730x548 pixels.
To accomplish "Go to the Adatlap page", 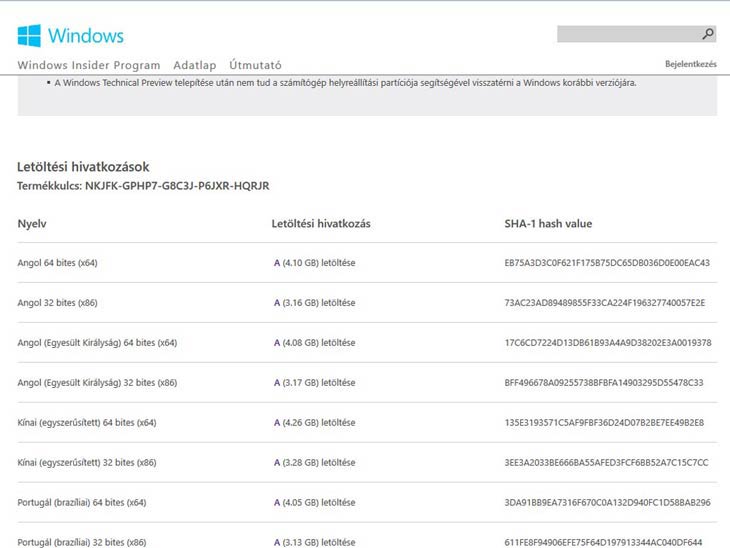I will pyautogui.click(x=194, y=65).
